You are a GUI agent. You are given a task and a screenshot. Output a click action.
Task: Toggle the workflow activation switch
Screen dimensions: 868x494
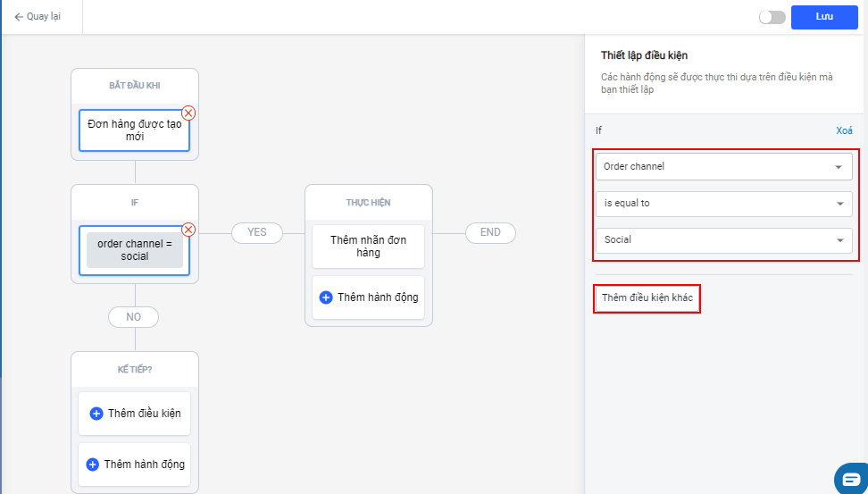(x=772, y=17)
